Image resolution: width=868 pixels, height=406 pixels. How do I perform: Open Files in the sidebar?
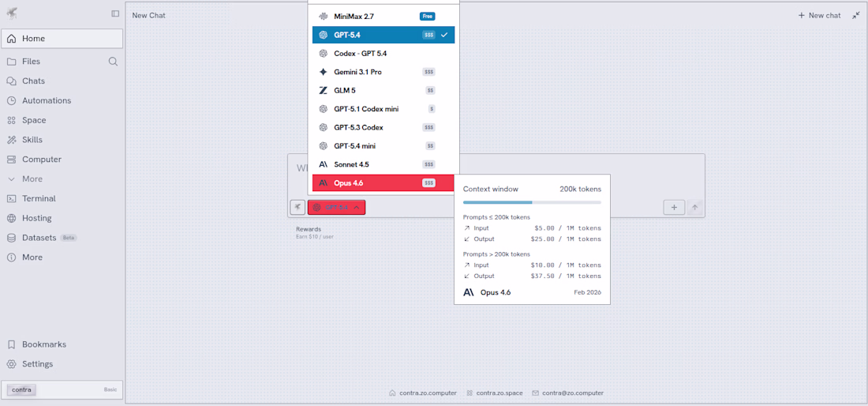[x=31, y=62]
